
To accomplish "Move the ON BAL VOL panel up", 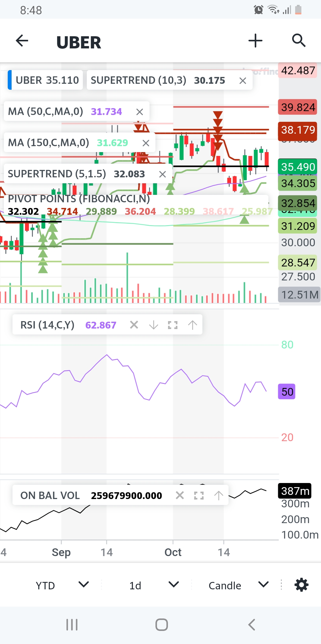I will [x=219, y=495].
